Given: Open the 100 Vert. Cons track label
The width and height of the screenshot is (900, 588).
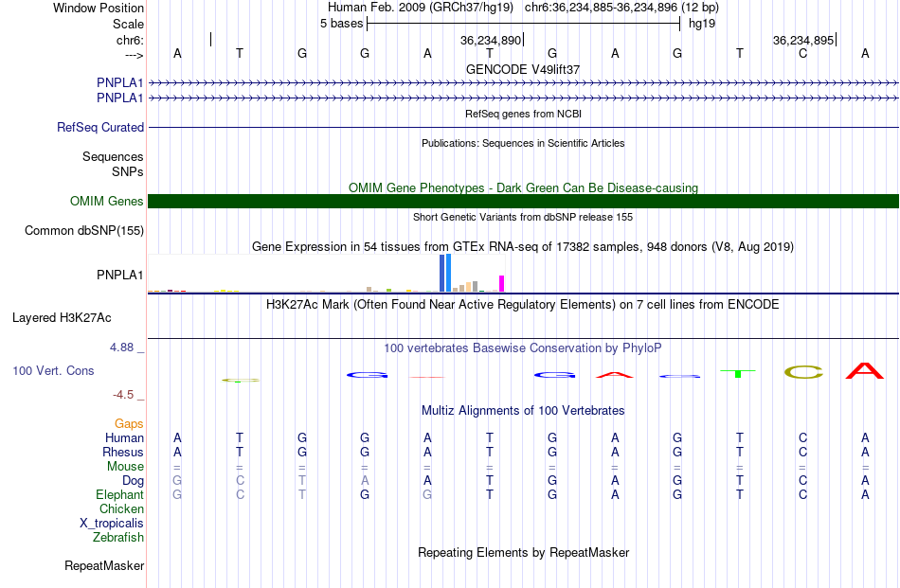Looking at the screenshot, I should (53, 370).
